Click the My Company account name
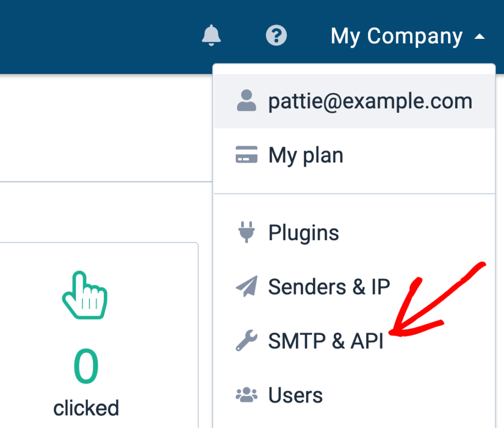504x428 pixels. [397, 35]
